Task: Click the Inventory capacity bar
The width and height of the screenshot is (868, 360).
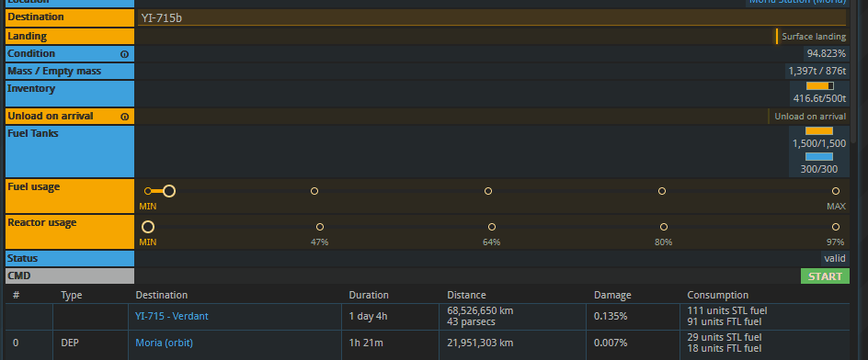Action: [820, 85]
